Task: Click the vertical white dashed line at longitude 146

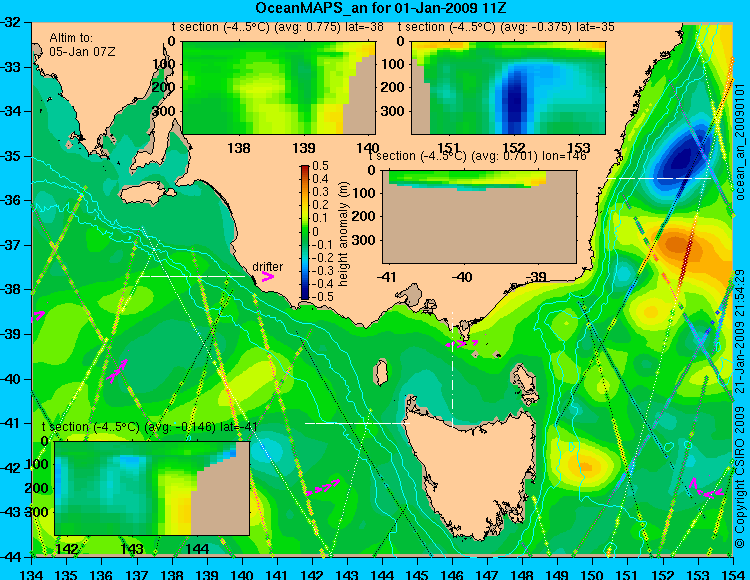Action: pyautogui.click(x=452, y=368)
